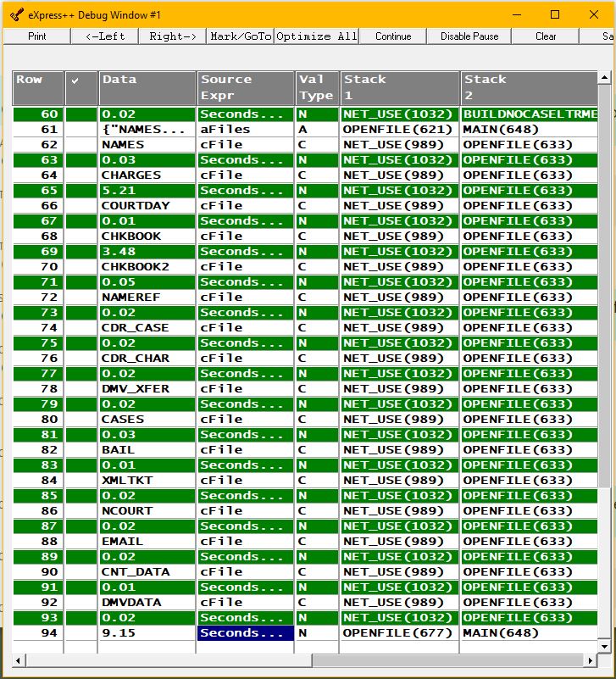Viewport: 616px width, 679px height.
Task: Click the OPENFILE(677) stack cell
Action: tap(400, 633)
